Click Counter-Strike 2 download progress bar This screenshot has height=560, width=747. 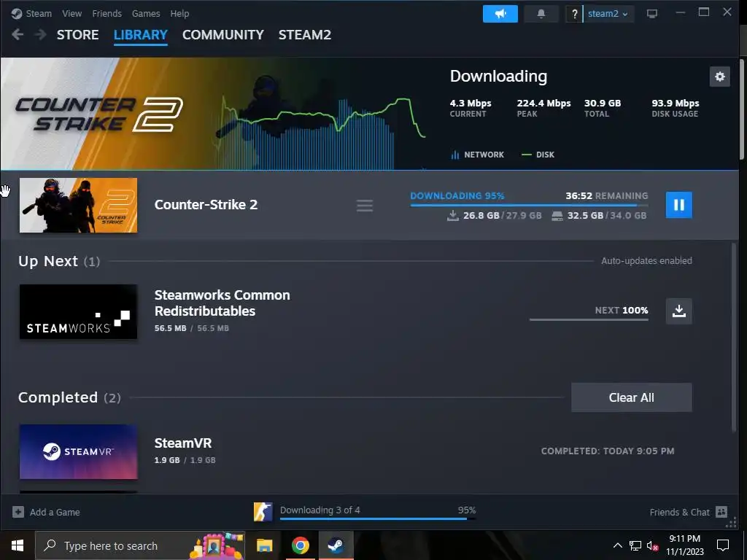click(529, 205)
